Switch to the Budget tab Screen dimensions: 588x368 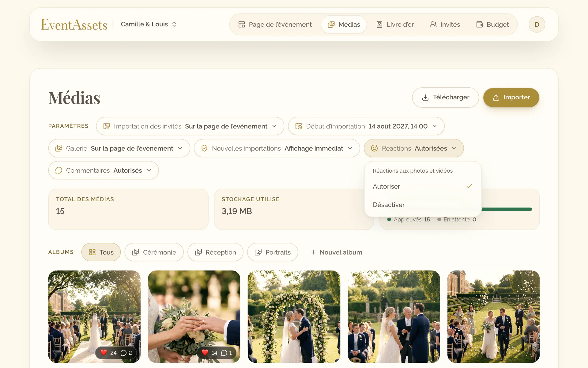[492, 25]
